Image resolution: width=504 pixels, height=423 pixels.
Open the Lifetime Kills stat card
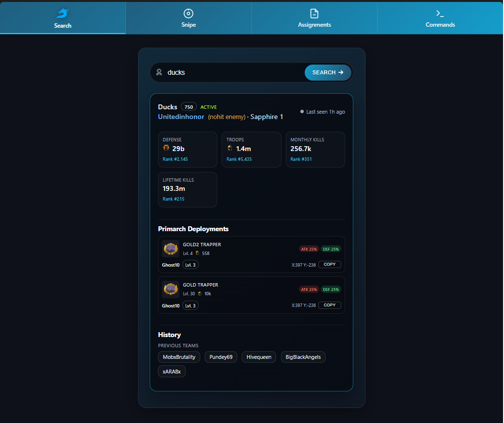(188, 189)
